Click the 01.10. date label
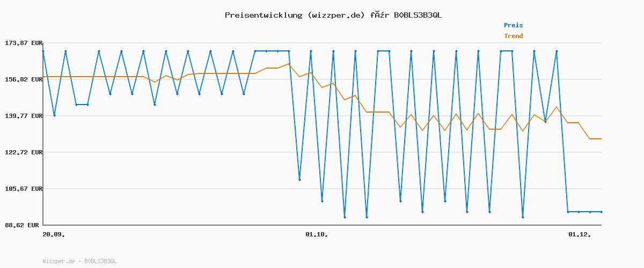644x268 pixels. [316, 234]
